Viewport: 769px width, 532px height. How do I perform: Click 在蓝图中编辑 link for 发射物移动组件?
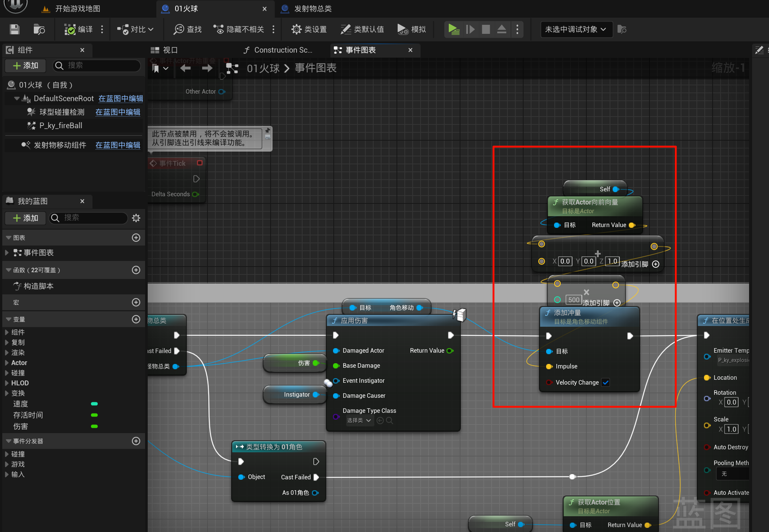pos(118,145)
